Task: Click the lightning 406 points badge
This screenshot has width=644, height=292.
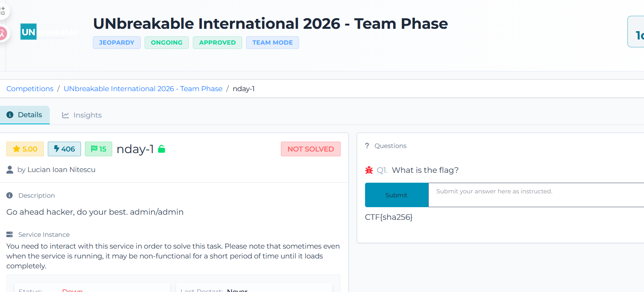Action: point(64,149)
